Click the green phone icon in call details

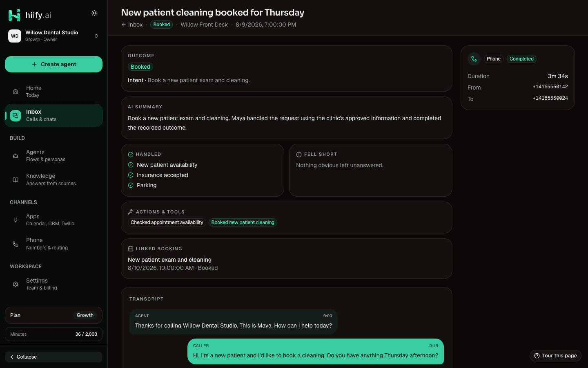474,59
